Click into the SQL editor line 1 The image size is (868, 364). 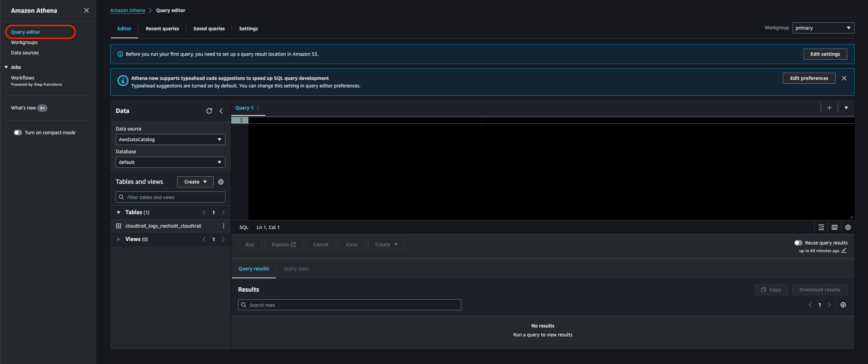[551, 120]
